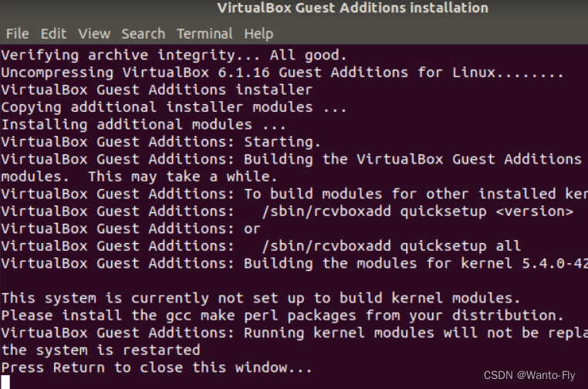Screen dimensions: 588x389
Task: Click 'Running kernel modules will not be' line
Action: click(x=294, y=333)
